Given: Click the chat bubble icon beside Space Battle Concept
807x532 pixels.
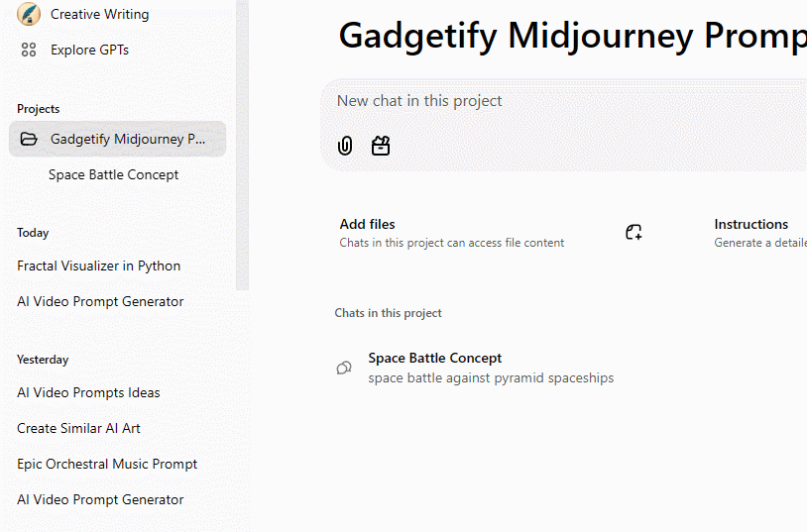Looking at the screenshot, I should click(x=344, y=368).
